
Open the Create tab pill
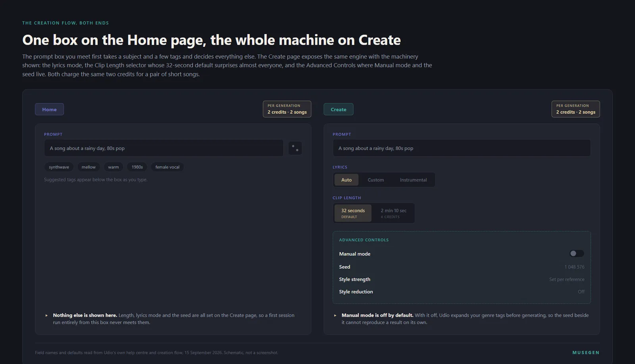[339, 109]
